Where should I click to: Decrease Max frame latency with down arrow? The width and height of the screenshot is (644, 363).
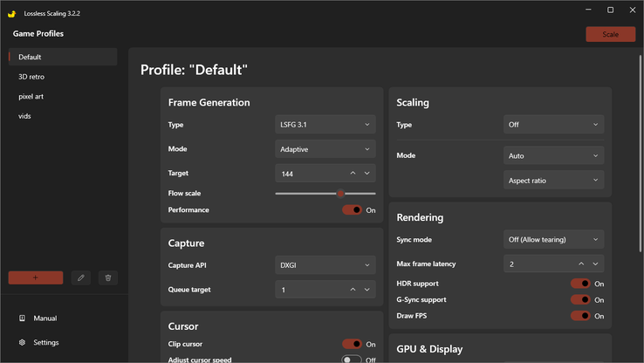click(x=595, y=264)
